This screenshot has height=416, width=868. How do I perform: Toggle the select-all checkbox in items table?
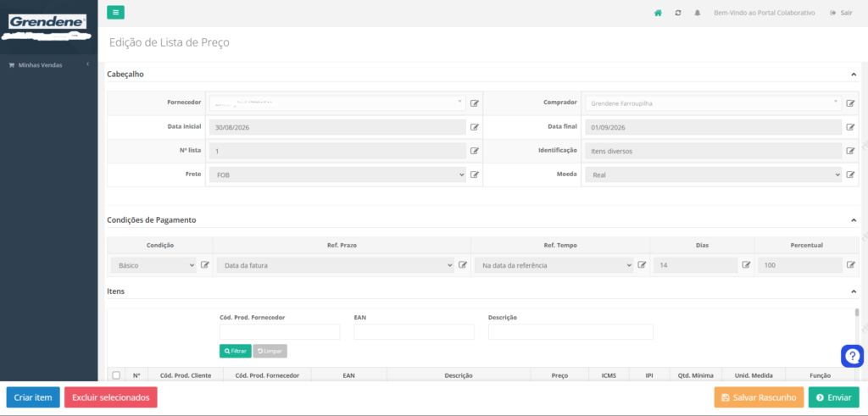click(116, 375)
